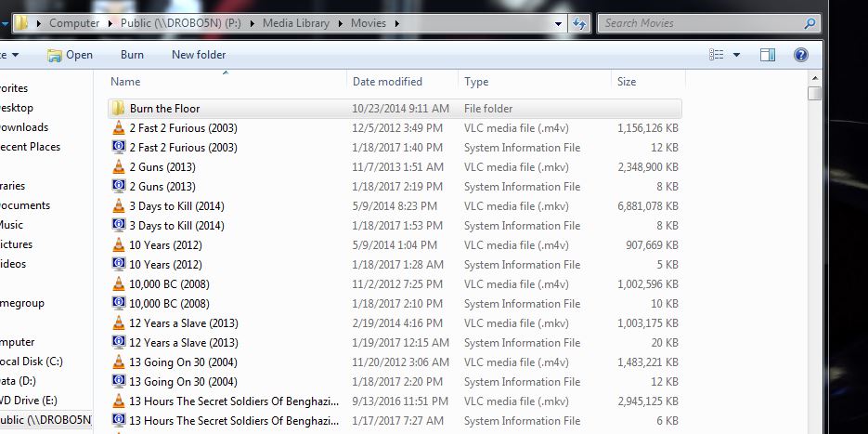Click the vertical scrollbar thumb
Viewport: 868px width, 434px height.
pos(814,93)
